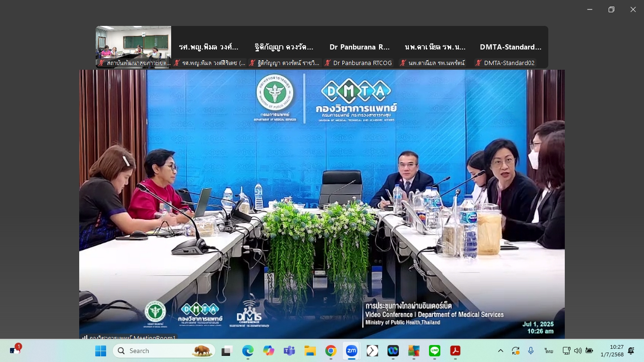Open the clock showing 10:27 1/7/2568
Image resolution: width=644 pixels, height=362 pixels.
[612, 351]
